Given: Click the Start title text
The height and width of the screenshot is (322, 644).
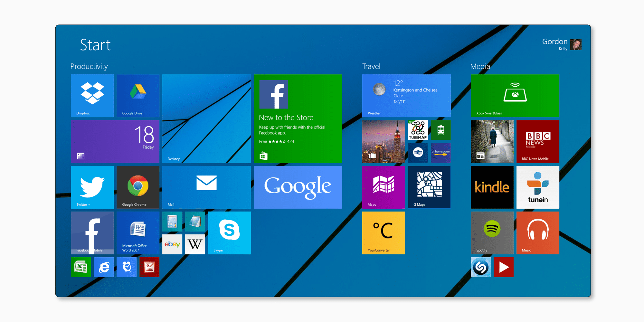Looking at the screenshot, I should [95, 45].
